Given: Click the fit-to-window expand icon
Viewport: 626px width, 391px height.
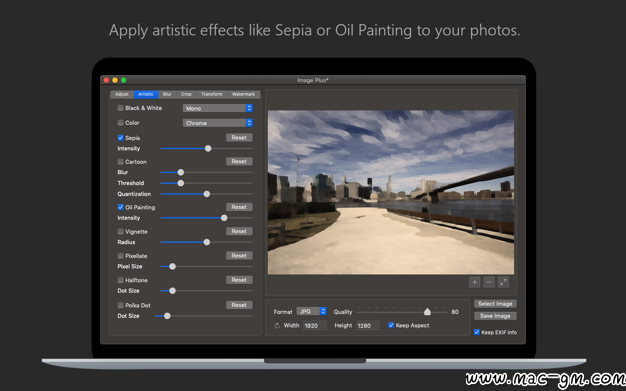Looking at the screenshot, I should (503, 282).
